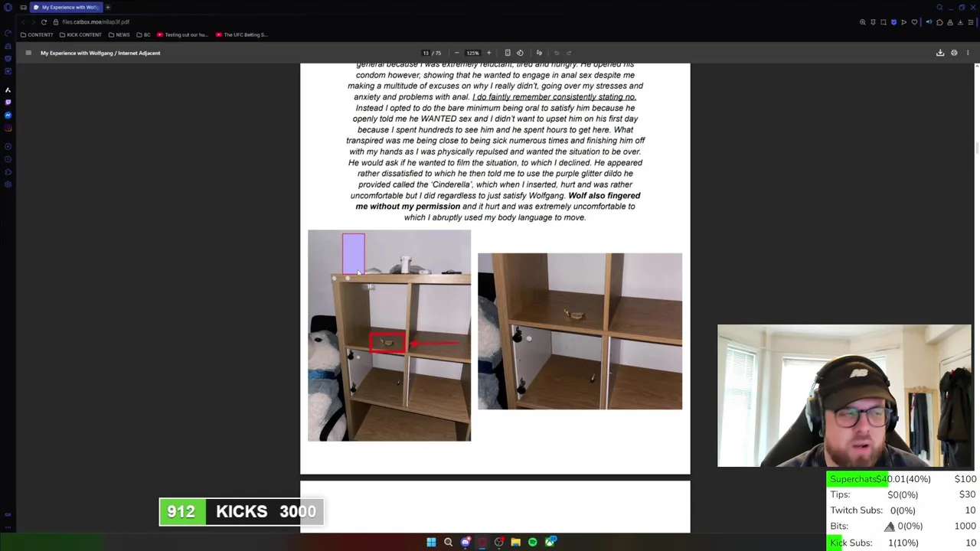Open 'The UFC Betting S...' bookmark
Image resolution: width=980 pixels, height=551 pixels.
tap(242, 34)
